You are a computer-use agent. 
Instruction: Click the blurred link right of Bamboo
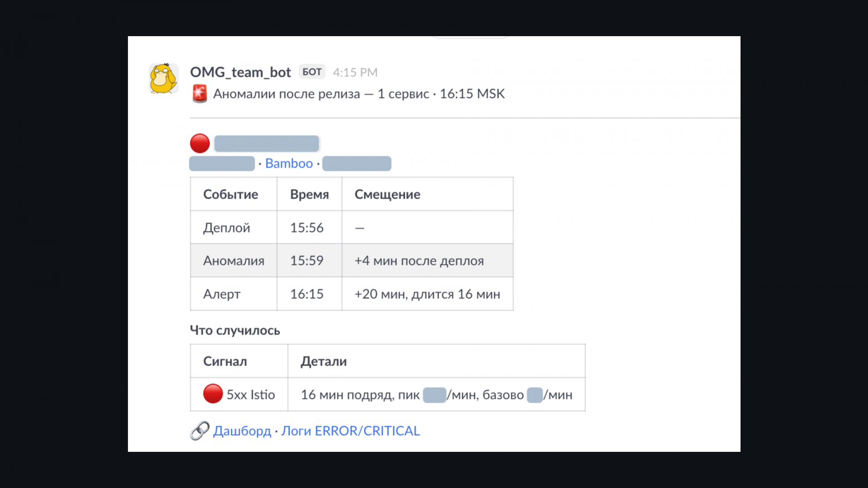pos(357,164)
